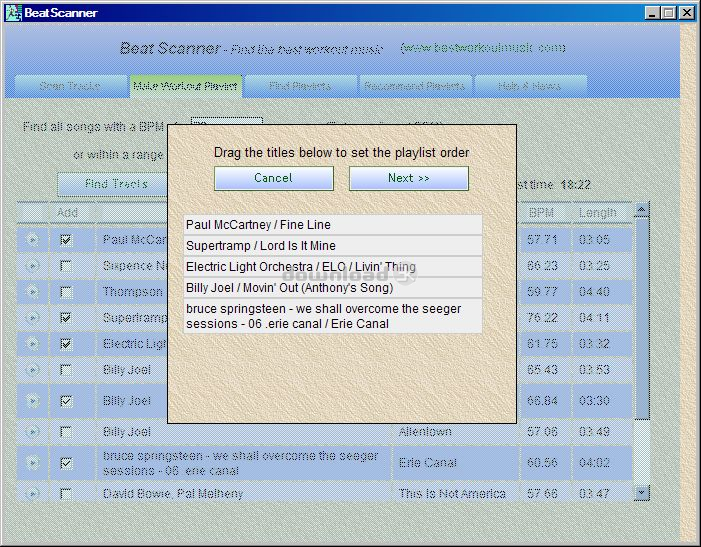
Task: Sort by the BPM column header
Action: (545, 213)
